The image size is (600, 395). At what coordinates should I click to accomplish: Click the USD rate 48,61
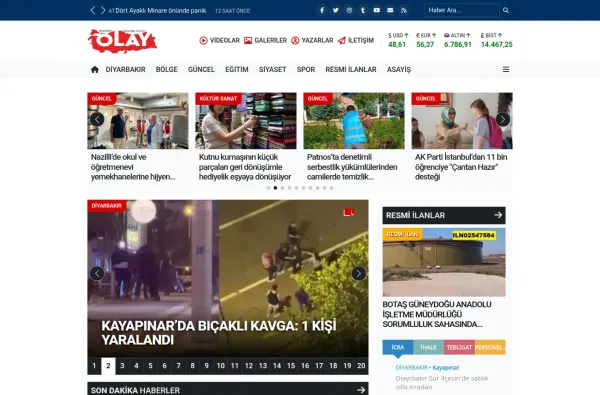coord(397,44)
